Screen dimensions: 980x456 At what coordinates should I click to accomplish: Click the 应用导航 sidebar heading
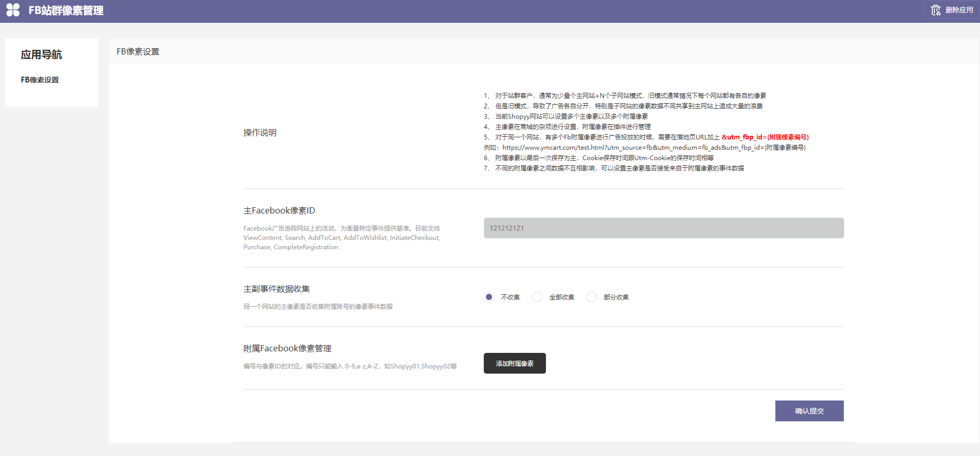[x=41, y=54]
